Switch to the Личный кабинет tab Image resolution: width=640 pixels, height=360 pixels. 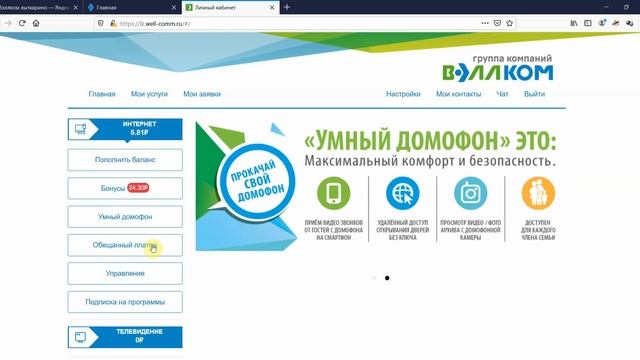230,7
